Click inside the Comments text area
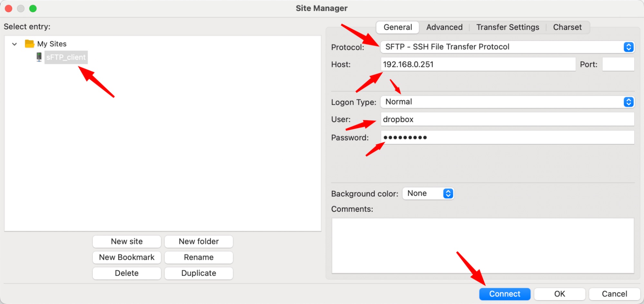644x304 pixels. point(483,246)
